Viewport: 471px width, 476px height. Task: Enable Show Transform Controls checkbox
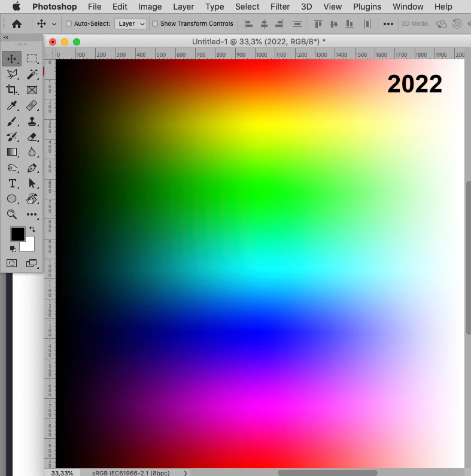155,24
